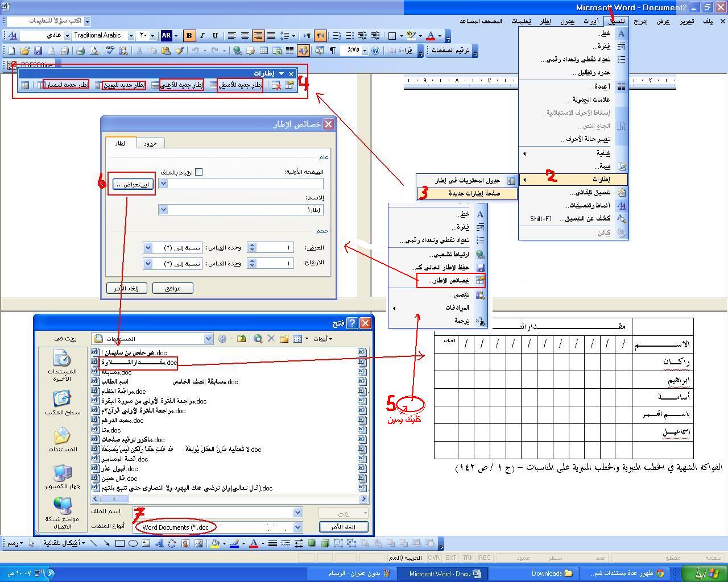
Task: Enable the ارتباط بالملف checkbox
Action: coord(198,172)
